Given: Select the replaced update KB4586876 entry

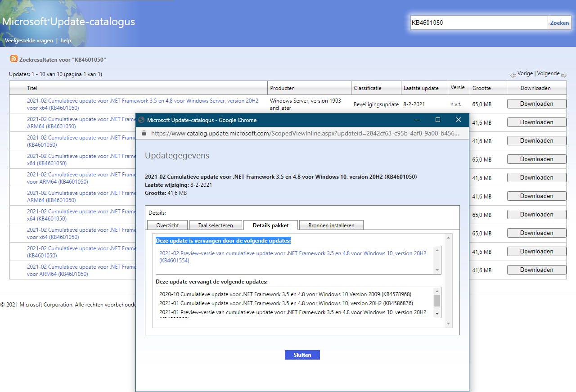Looking at the screenshot, I should (x=286, y=303).
